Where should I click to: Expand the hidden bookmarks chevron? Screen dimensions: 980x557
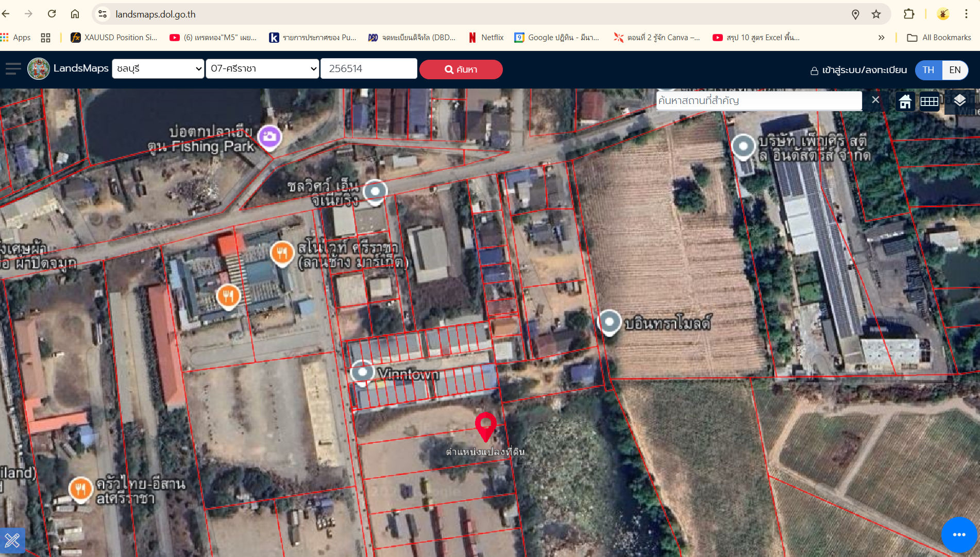[x=882, y=37]
